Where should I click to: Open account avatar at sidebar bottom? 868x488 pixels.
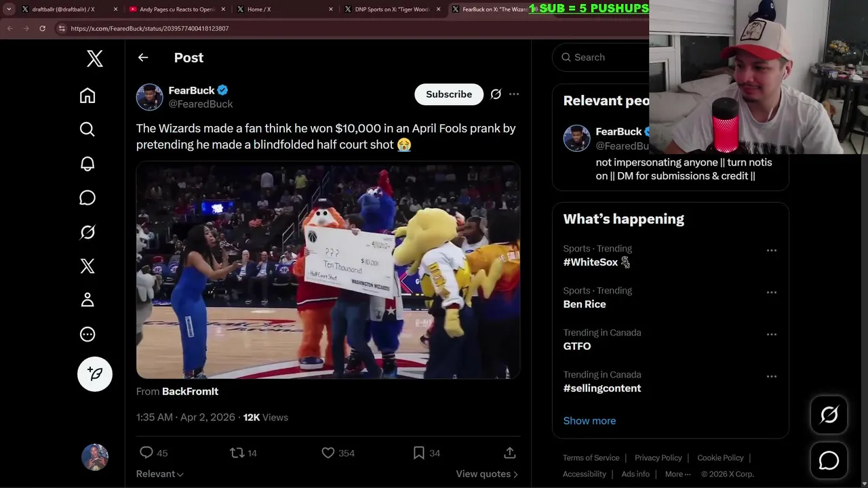click(95, 457)
